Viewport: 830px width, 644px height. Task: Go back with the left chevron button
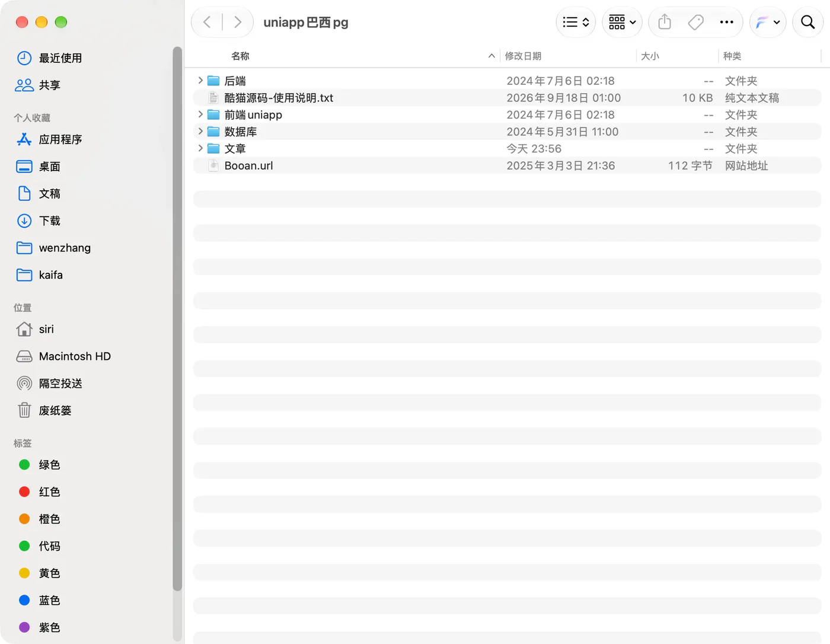(x=207, y=23)
